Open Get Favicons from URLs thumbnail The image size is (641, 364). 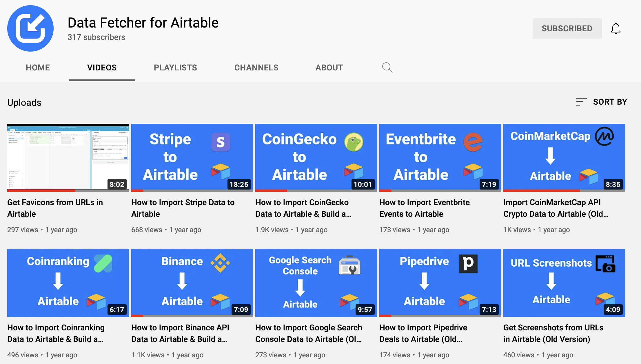click(x=68, y=158)
